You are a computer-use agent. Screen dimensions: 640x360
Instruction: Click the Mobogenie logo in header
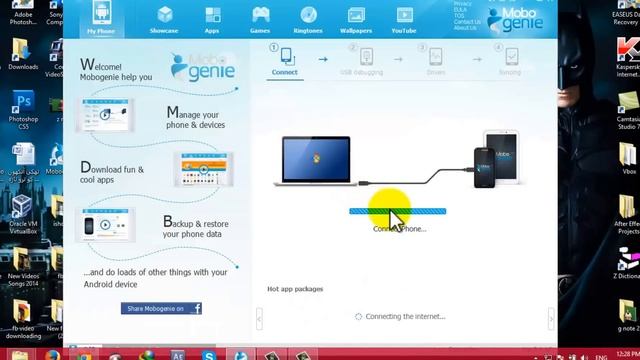point(515,20)
